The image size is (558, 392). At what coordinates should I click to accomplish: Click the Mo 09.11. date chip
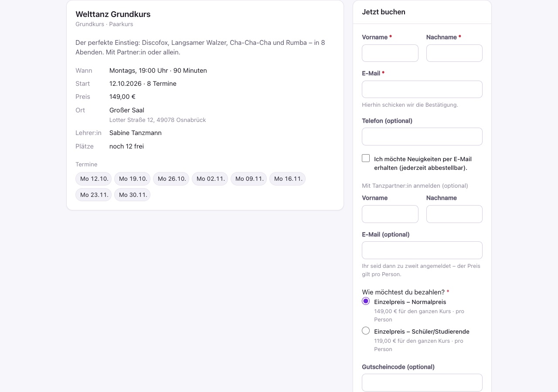pyautogui.click(x=249, y=179)
